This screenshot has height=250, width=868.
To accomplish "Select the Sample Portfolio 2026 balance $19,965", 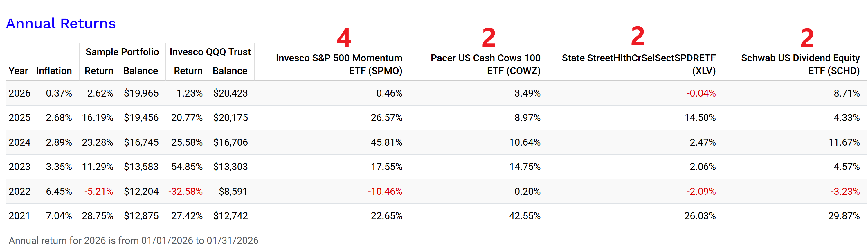I will click(141, 93).
